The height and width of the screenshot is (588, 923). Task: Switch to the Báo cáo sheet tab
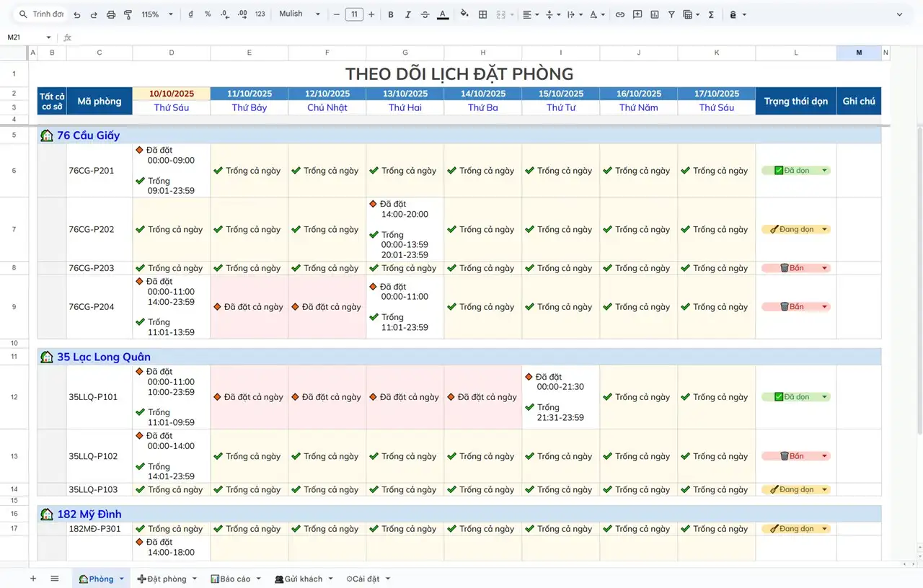coord(235,579)
